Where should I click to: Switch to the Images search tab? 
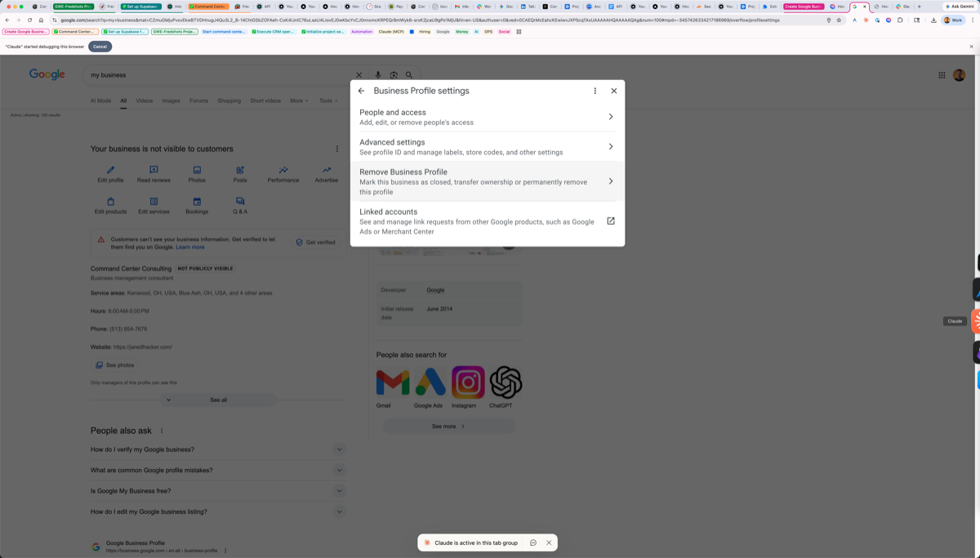(171, 100)
